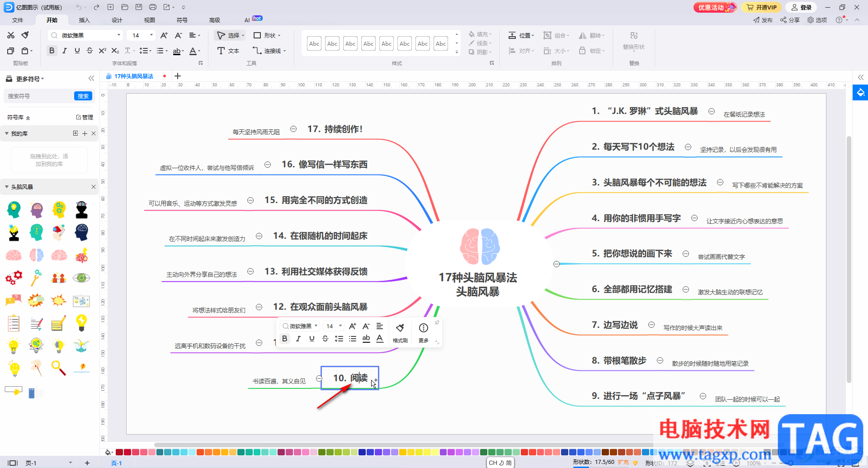Select the Text tool
868x468 pixels.
point(228,51)
